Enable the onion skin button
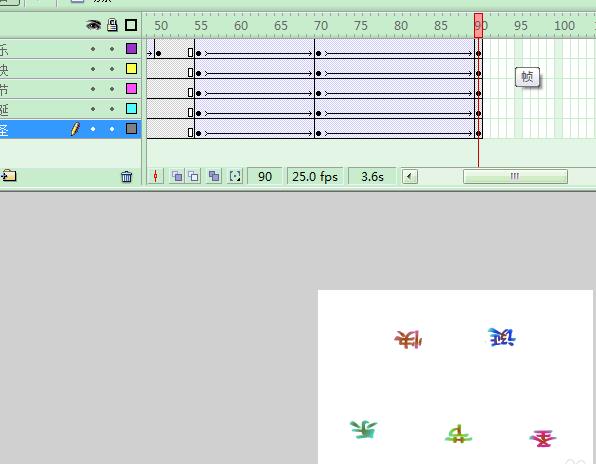Image resolution: width=596 pixels, height=464 pixels. [177, 176]
